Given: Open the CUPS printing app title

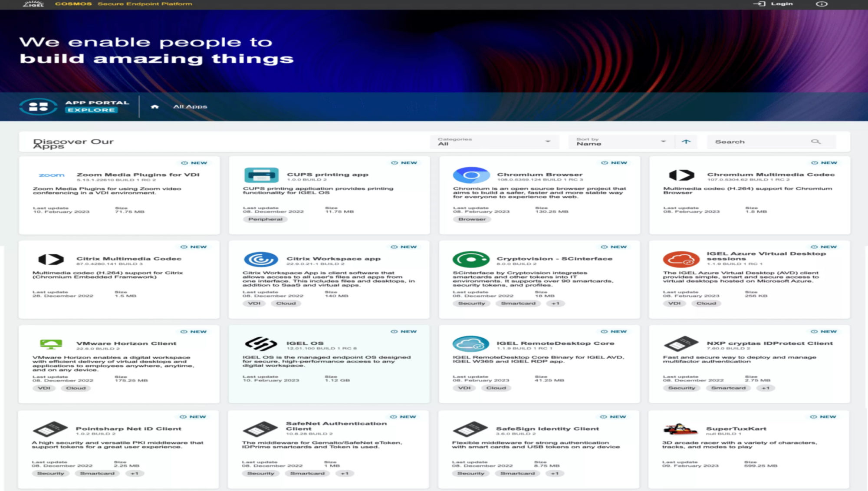Looking at the screenshot, I should coord(327,175).
